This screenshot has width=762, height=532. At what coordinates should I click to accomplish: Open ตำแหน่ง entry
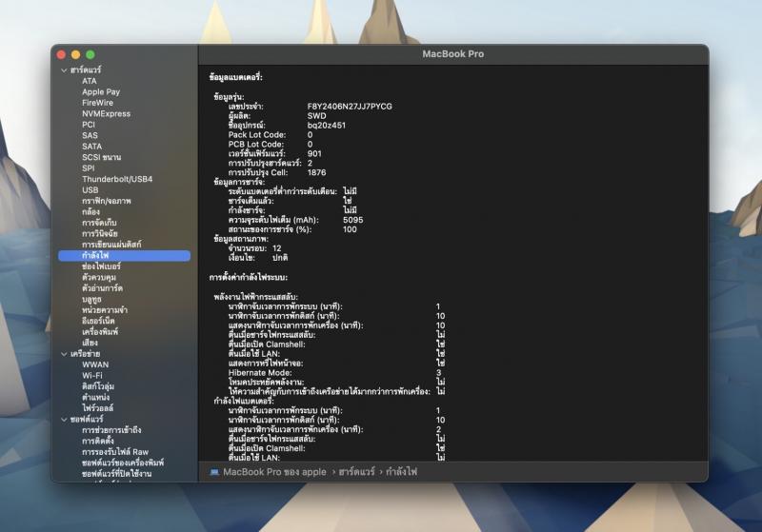(96, 398)
